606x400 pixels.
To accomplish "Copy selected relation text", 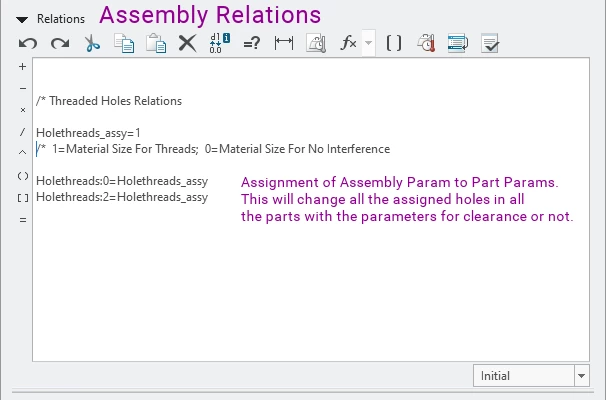I will coord(124,43).
